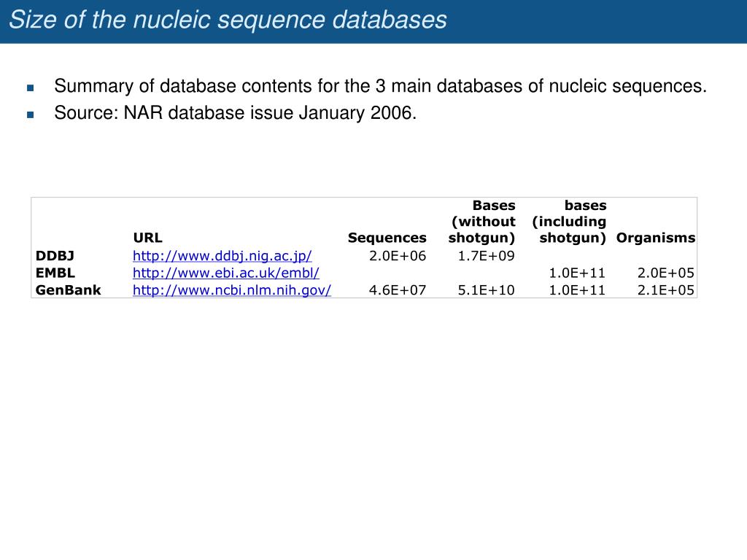Click the 'Bases (without shotgun)' column header
The height and width of the screenshot is (560, 747).
click(x=482, y=222)
